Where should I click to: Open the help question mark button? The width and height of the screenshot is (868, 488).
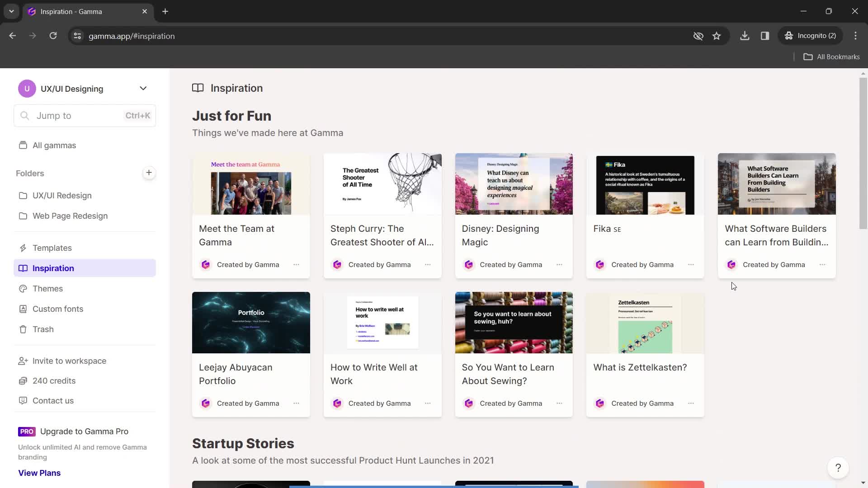pyautogui.click(x=838, y=468)
